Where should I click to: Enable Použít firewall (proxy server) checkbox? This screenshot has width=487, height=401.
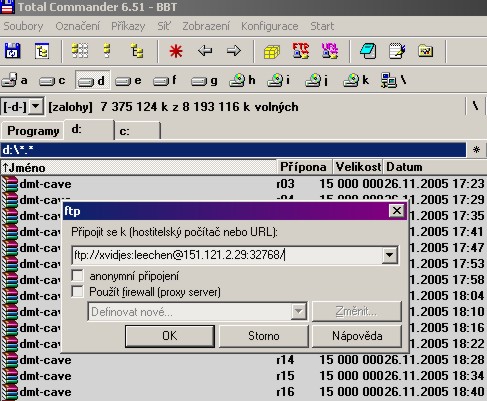tap(78, 292)
